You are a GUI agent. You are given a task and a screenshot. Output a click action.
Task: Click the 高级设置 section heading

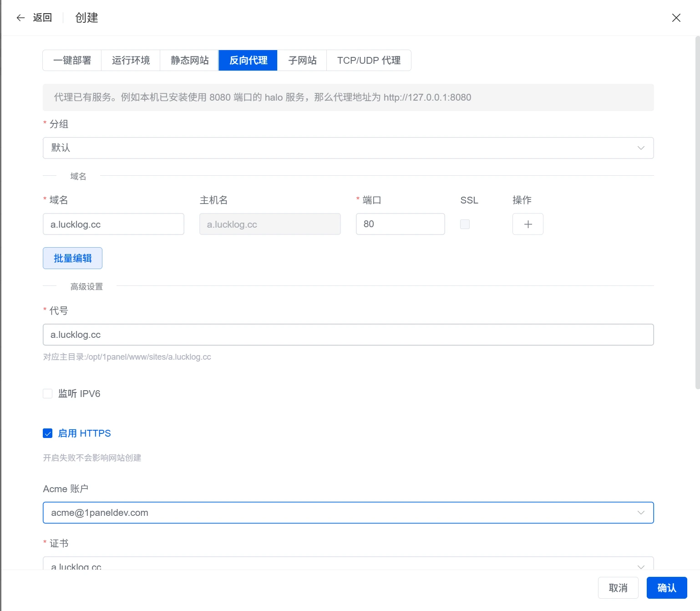[86, 286]
